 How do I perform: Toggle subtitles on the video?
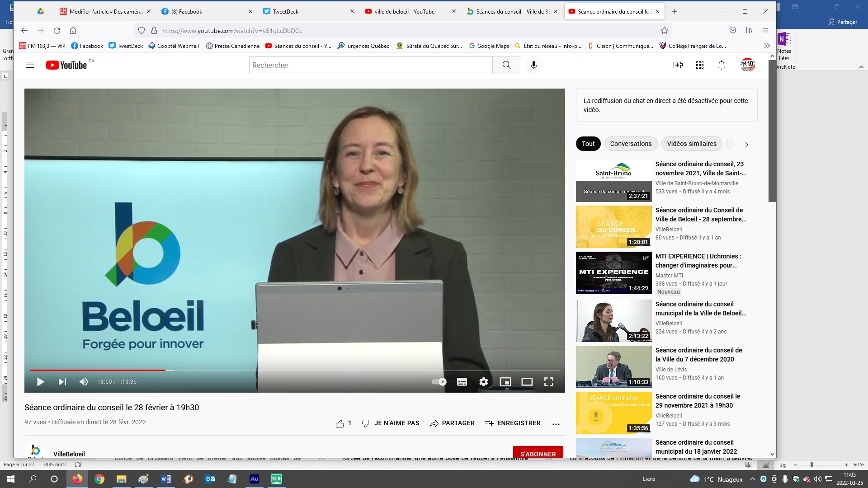462,382
